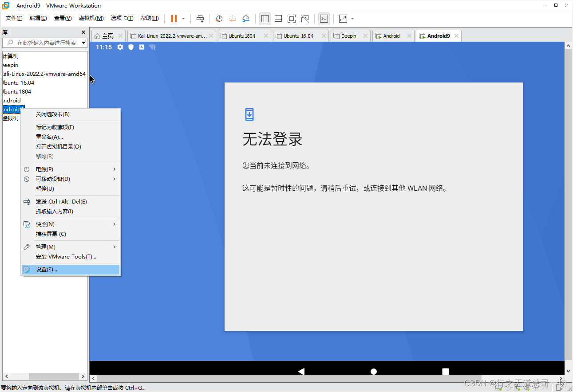This screenshot has height=392, width=573.
Task: Click the revert to snapshot toolbar icon
Action: pos(233,19)
